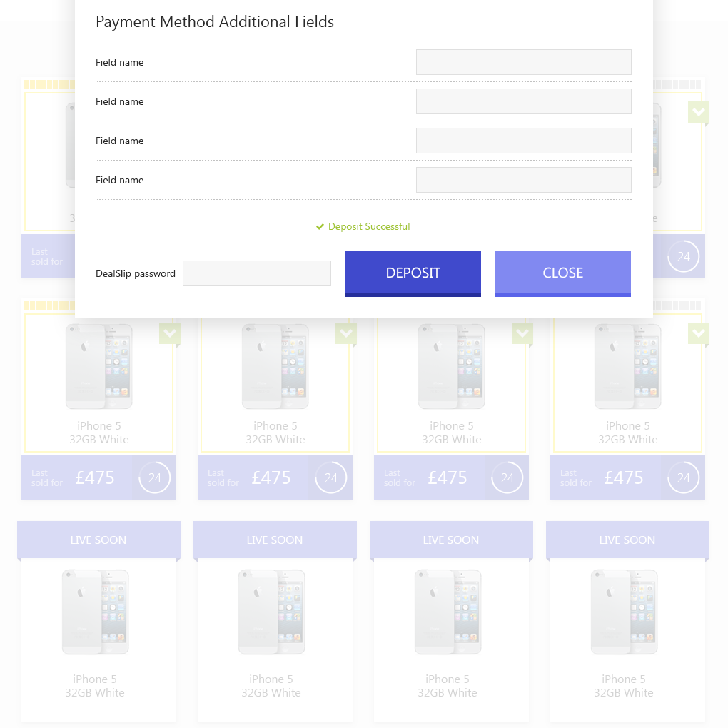Screen dimensions: 728x728
Task: Click the DEPOSIT button
Action: click(x=413, y=273)
